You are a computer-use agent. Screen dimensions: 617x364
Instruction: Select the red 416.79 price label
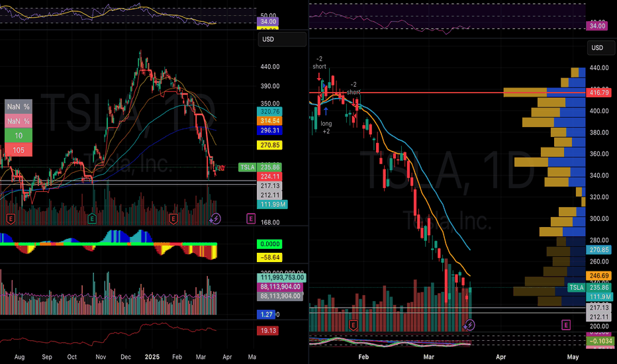click(599, 93)
